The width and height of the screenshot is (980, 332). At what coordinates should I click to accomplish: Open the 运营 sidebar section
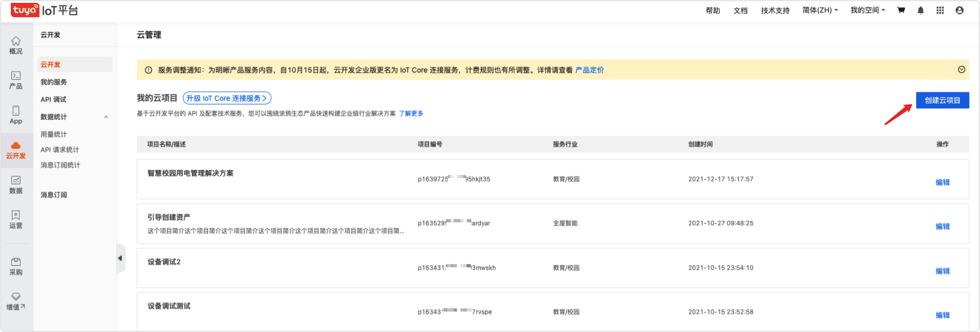pos(16,220)
